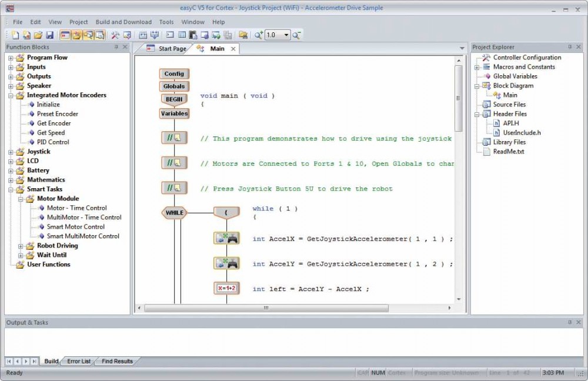Viewport: 588px width, 381px height.
Task: Click the options checkmark icon in toolbar
Action: [x=127, y=35]
